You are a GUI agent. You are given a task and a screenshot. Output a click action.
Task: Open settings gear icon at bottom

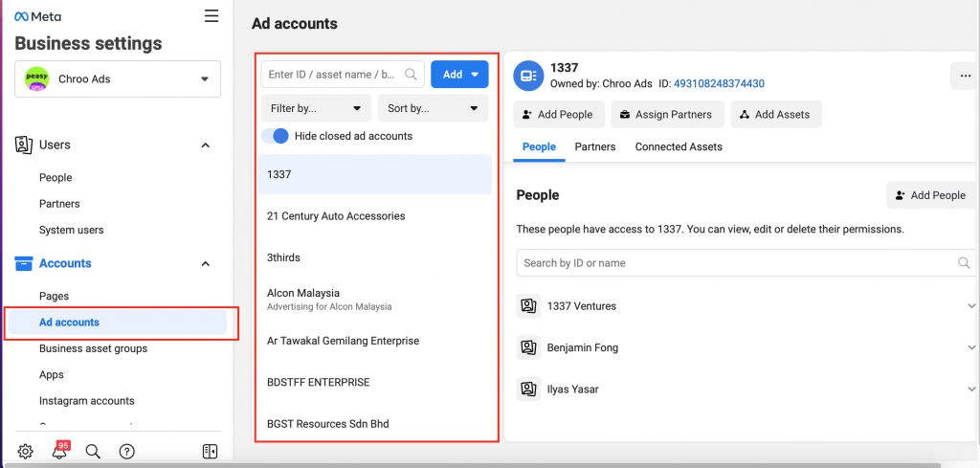[25, 451]
